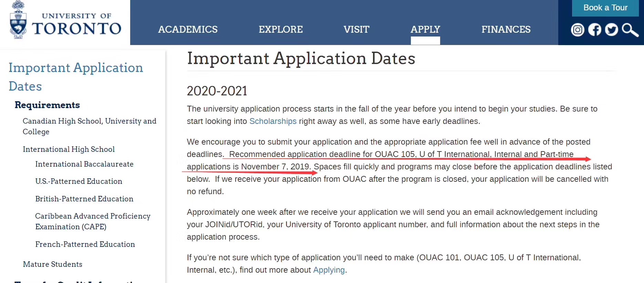Select International Baccalaureate in the sidebar
The width and height of the screenshot is (644, 283).
(84, 164)
